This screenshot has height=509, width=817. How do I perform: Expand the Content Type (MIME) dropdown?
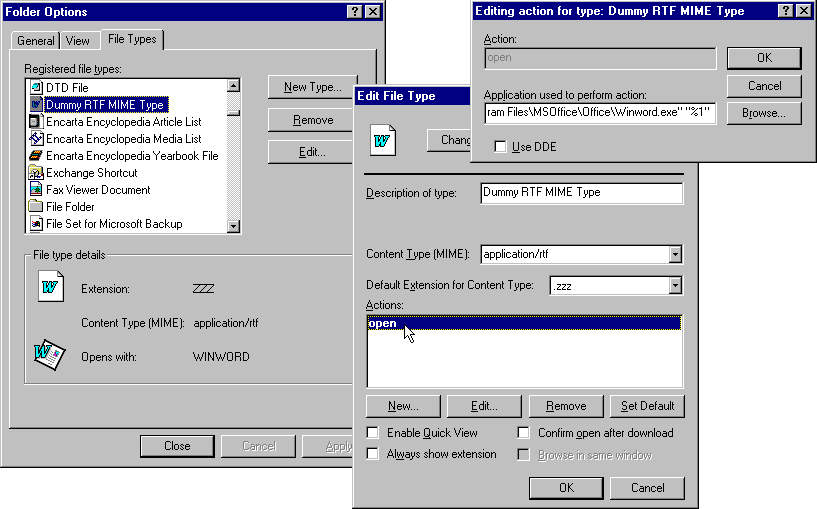pos(675,254)
